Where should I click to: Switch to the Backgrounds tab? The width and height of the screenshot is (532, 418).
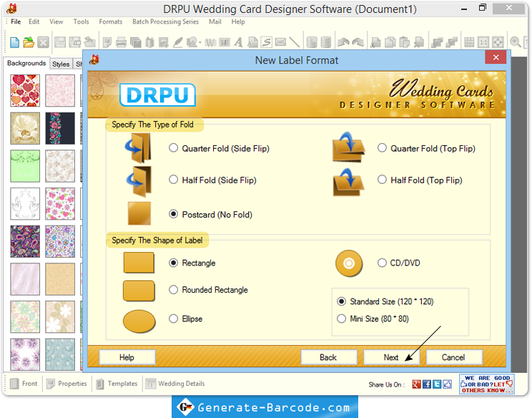click(26, 63)
